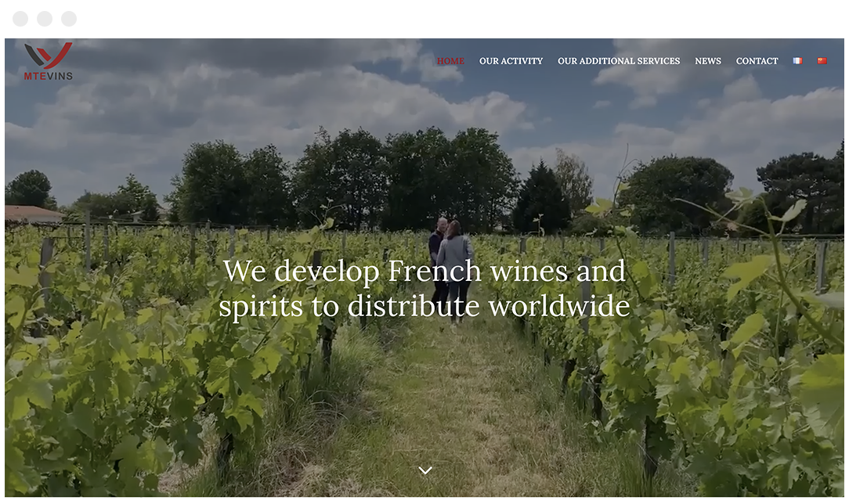849x504 pixels.
Task: Click the grassy path between vine rows
Action: (455, 411)
